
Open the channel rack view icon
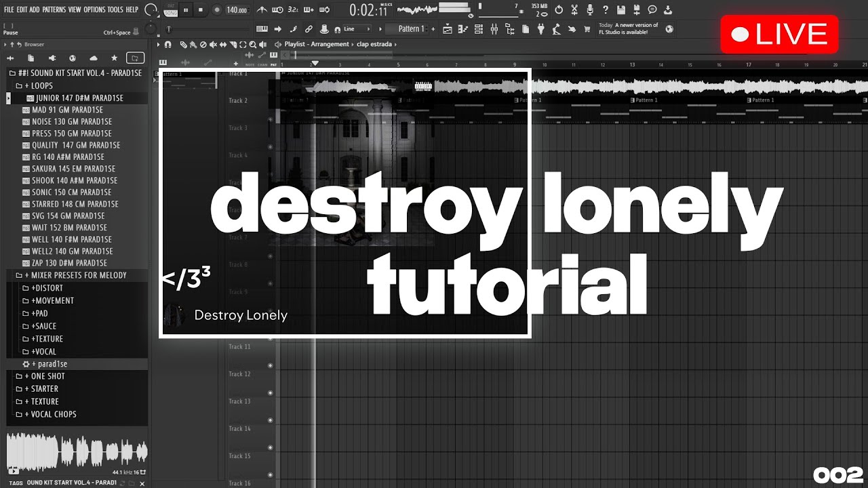tap(478, 29)
